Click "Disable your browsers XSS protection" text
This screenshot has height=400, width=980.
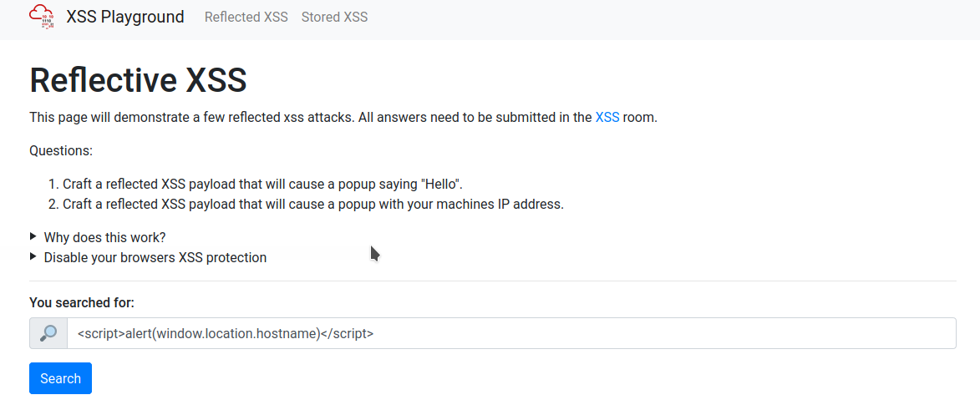click(155, 257)
